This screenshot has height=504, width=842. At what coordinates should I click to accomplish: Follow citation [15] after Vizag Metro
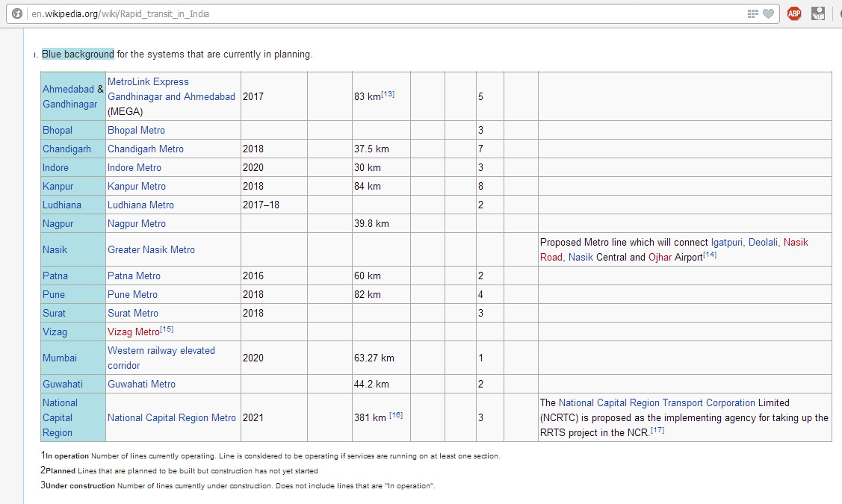167,329
